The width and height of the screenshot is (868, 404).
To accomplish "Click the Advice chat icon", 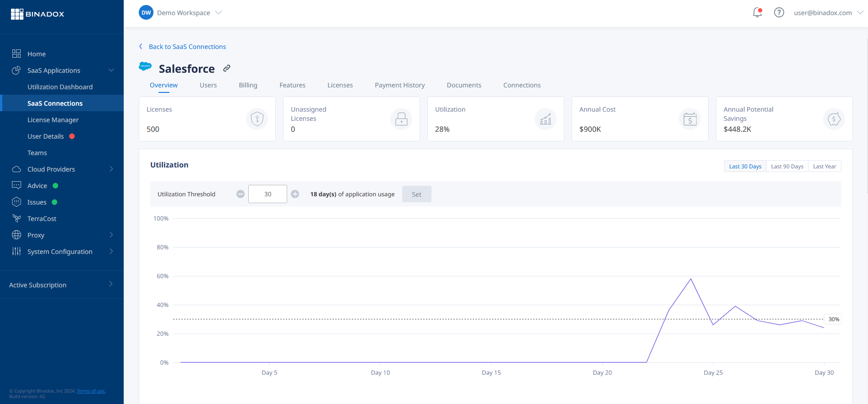I will pos(16,185).
